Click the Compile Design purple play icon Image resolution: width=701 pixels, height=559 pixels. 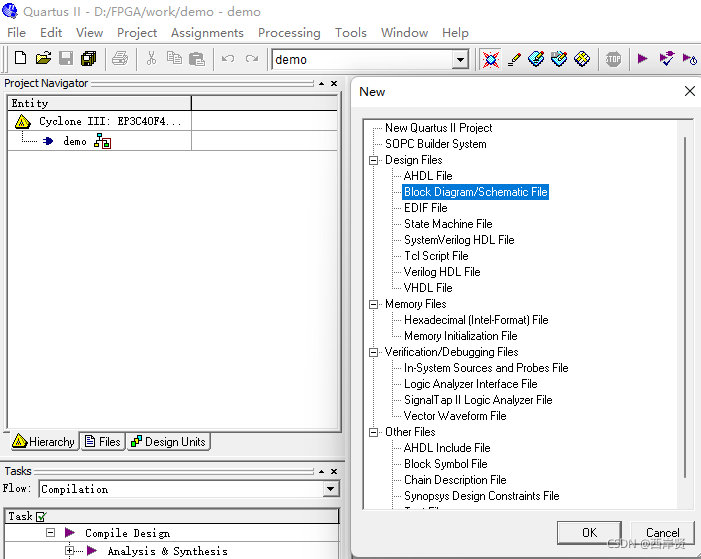(x=70, y=533)
